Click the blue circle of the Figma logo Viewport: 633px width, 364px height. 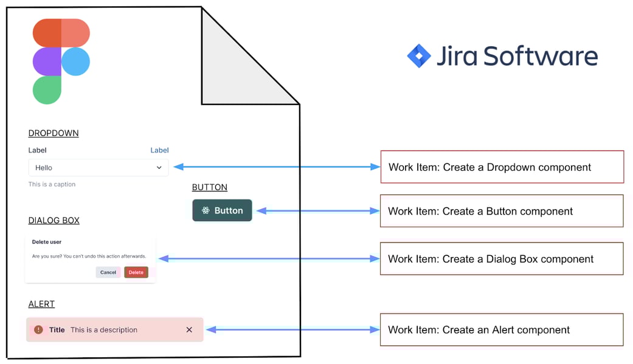pyautogui.click(x=75, y=61)
